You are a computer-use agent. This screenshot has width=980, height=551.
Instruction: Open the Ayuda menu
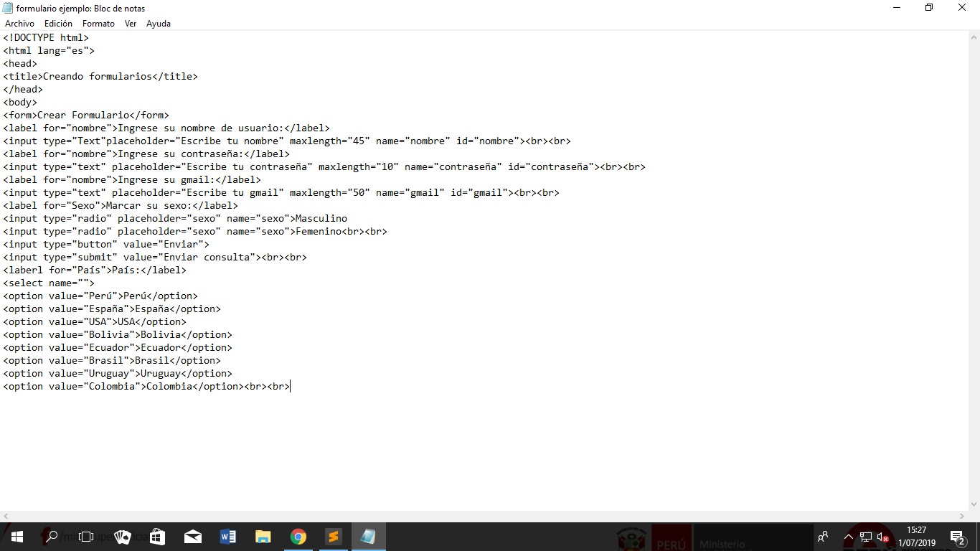pos(159,24)
